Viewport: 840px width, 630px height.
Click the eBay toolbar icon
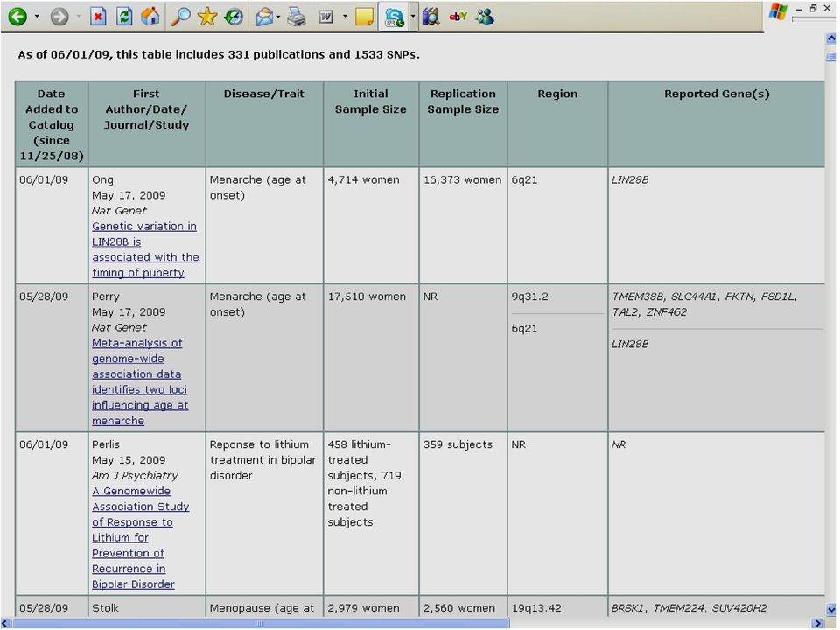tap(458, 17)
